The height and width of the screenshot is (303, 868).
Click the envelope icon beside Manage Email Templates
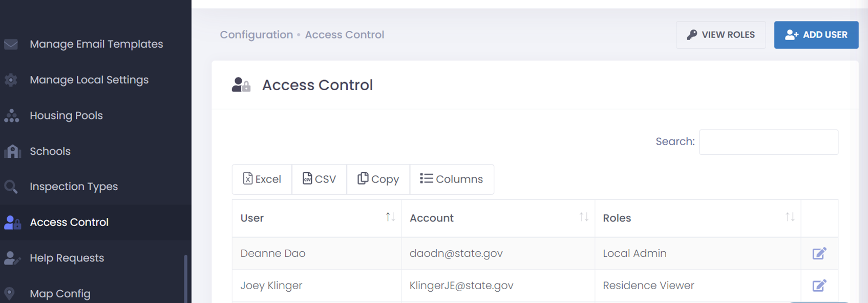click(x=11, y=44)
